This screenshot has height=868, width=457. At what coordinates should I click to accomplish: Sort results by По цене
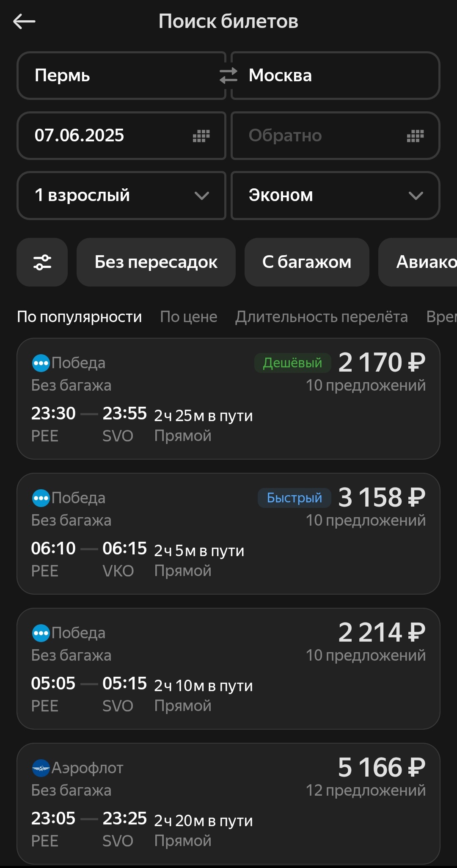(189, 317)
